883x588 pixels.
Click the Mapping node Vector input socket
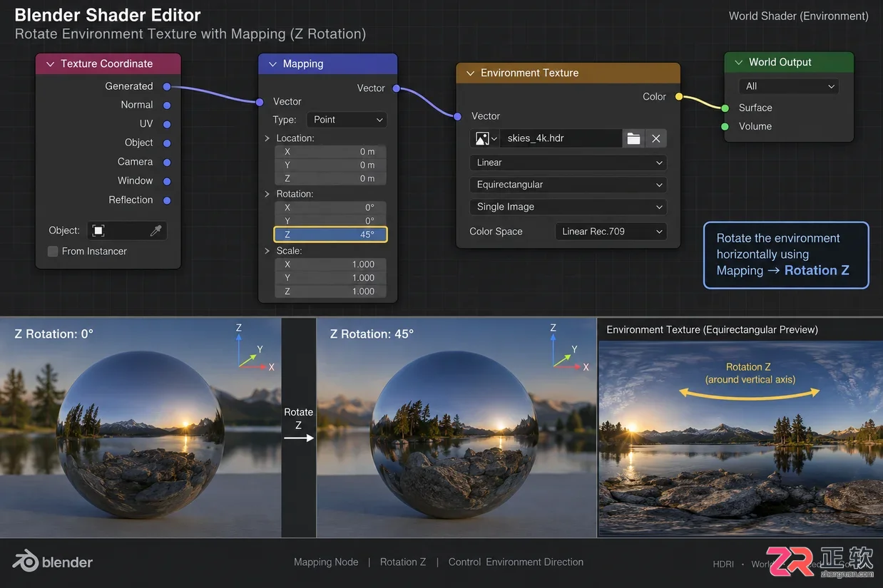pyautogui.click(x=260, y=102)
